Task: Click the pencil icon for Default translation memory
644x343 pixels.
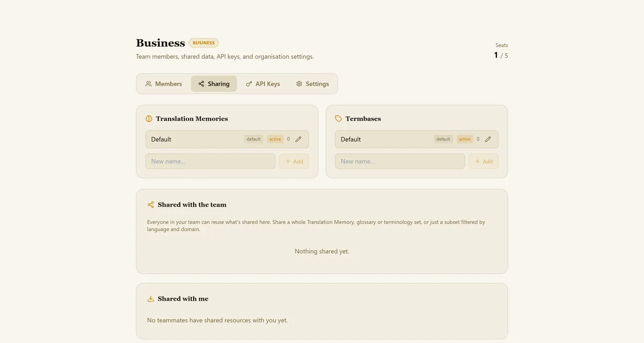Action: coord(299,139)
